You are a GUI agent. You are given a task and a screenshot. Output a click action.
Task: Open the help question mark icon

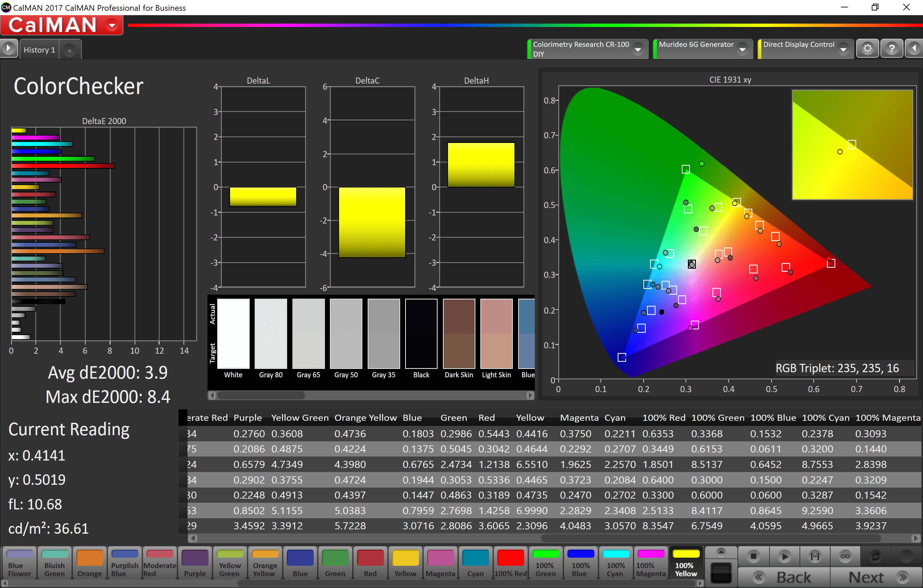[x=892, y=49]
